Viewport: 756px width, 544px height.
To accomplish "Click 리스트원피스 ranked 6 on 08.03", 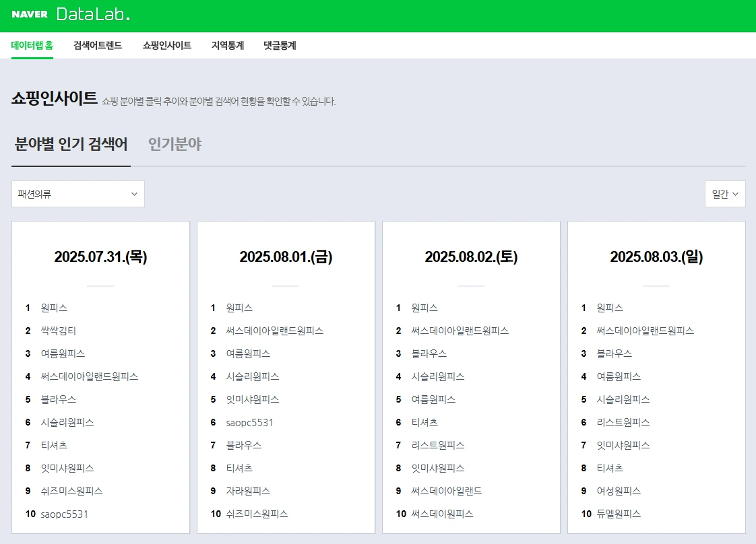I will coord(623,422).
